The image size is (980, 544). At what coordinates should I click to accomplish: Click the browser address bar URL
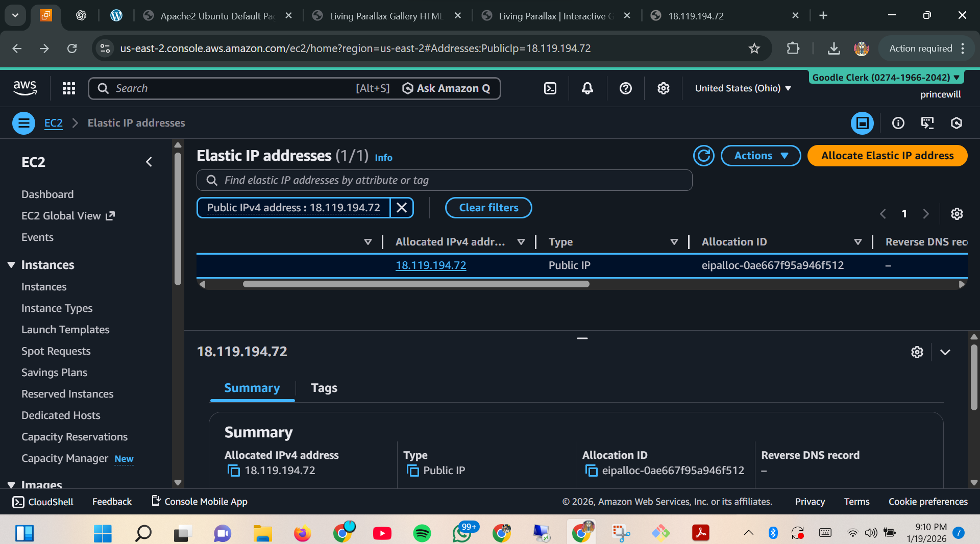click(355, 48)
